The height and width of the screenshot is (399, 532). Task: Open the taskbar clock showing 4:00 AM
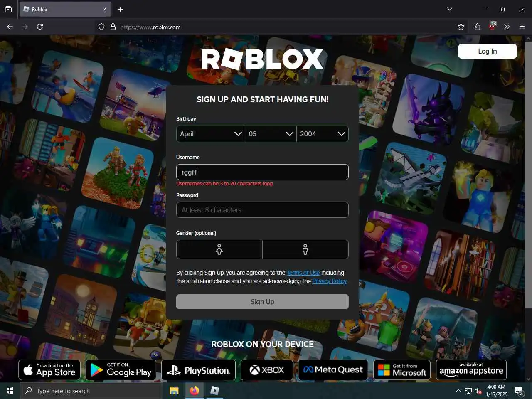(x=497, y=391)
